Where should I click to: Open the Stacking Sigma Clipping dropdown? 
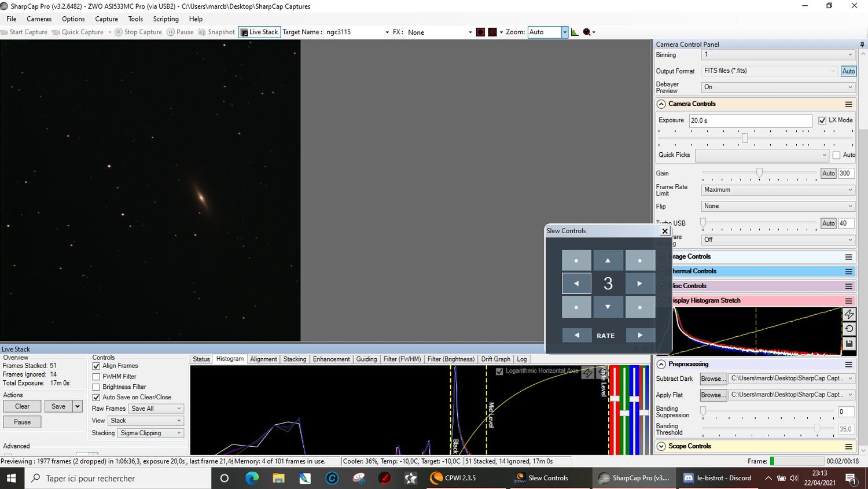(151, 433)
